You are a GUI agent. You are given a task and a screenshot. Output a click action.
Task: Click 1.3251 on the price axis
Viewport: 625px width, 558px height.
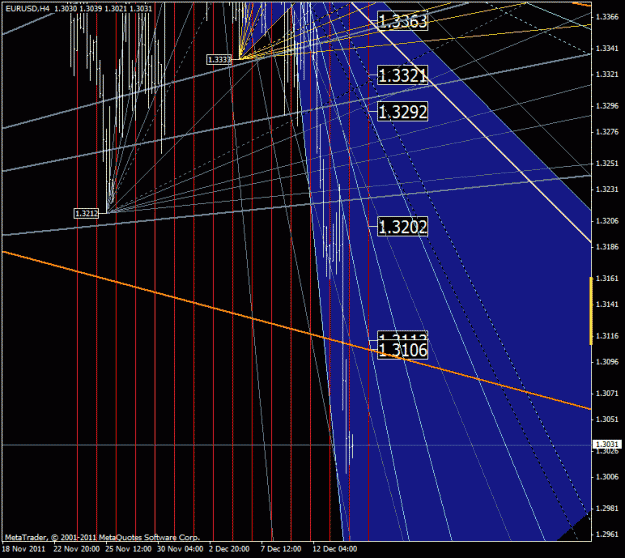pos(607,163)
